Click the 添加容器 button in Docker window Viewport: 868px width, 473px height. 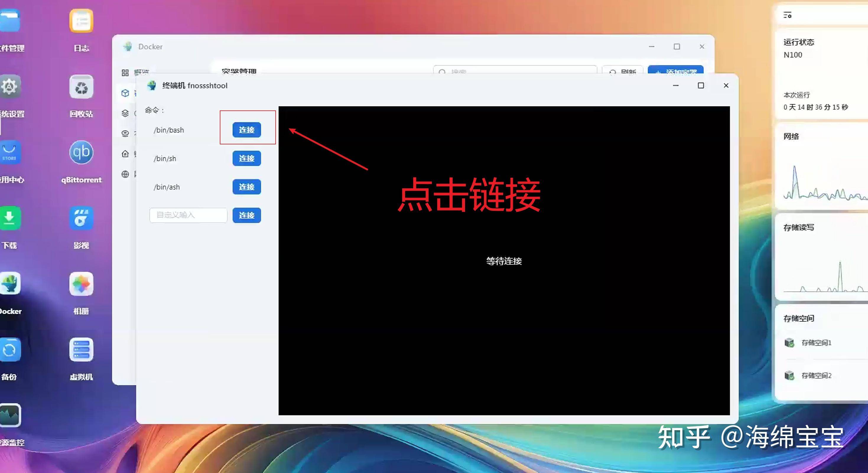click(x=676, y=70)
